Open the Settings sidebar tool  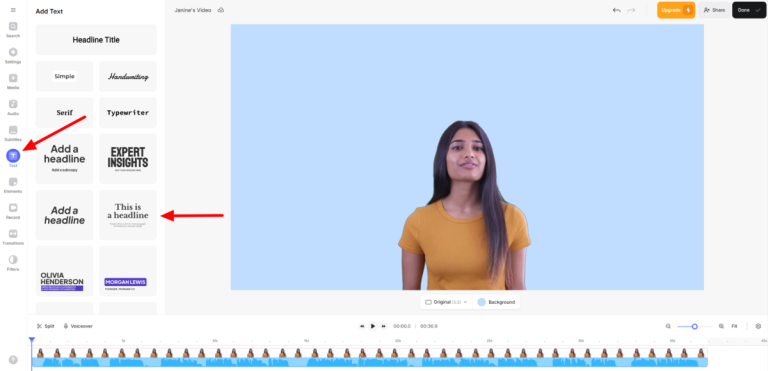[13, 55]
